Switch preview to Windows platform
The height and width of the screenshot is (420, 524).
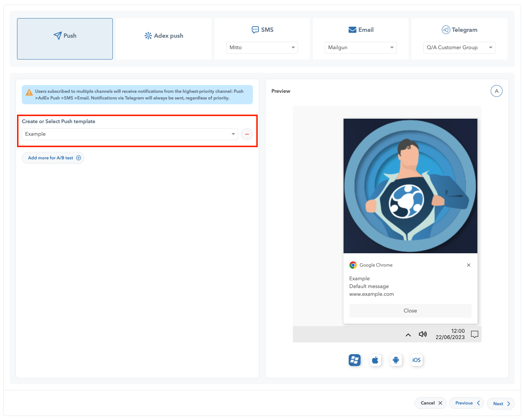click(354, 360)
